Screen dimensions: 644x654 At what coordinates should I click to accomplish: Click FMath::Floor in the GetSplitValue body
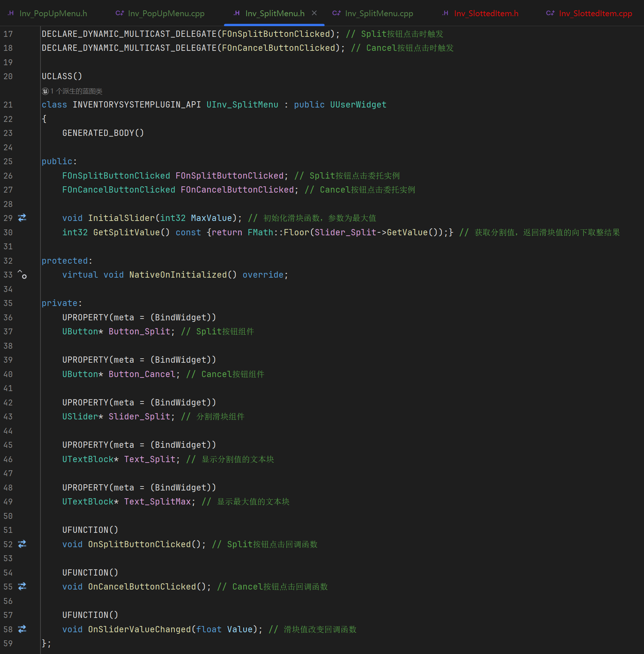pos(279,232)
